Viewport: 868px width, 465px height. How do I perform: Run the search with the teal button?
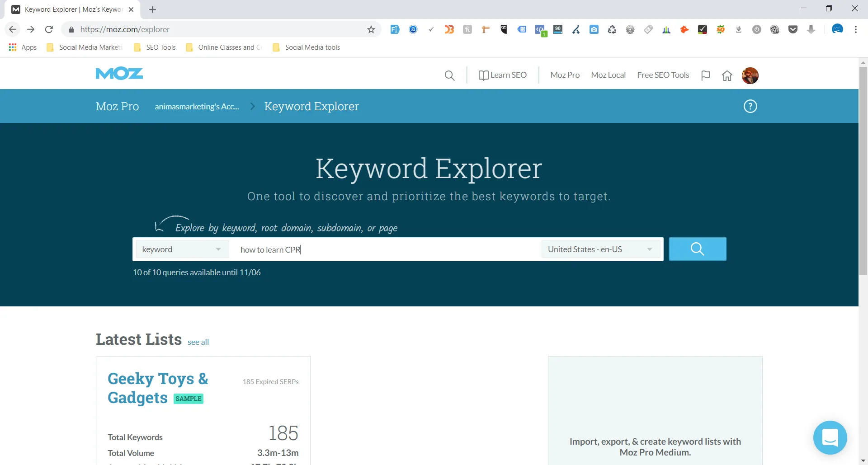(x=697, y=249)
